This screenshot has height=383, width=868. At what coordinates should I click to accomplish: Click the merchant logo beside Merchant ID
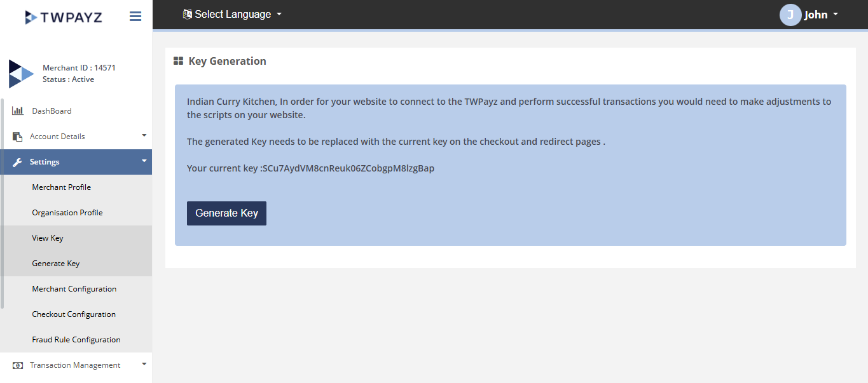20,74
